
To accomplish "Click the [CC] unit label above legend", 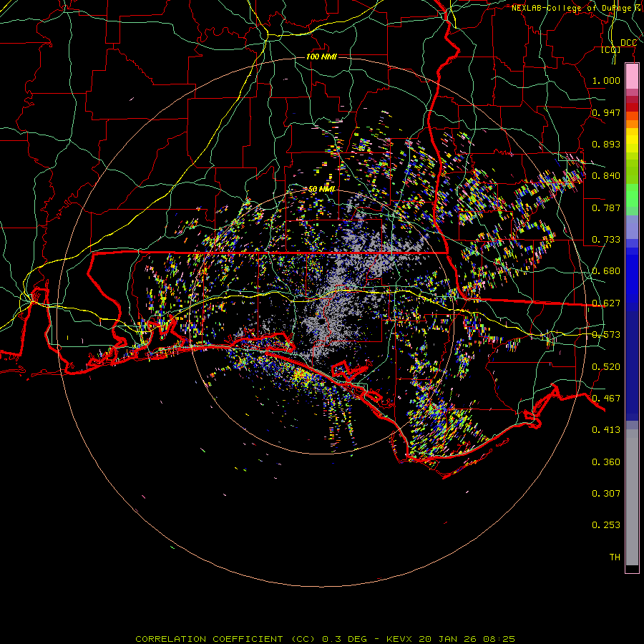I will tap(611, 50).
